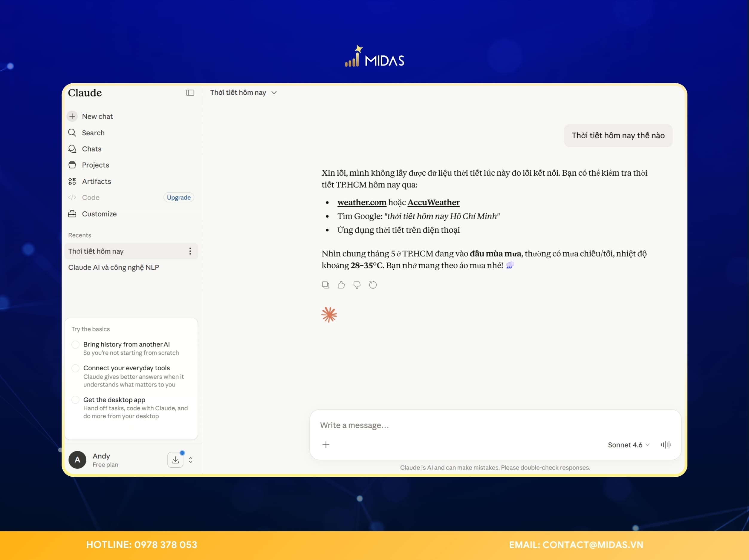Start voice mode with the waveform icon
The image size is (749, 560).
pos(666,445)
